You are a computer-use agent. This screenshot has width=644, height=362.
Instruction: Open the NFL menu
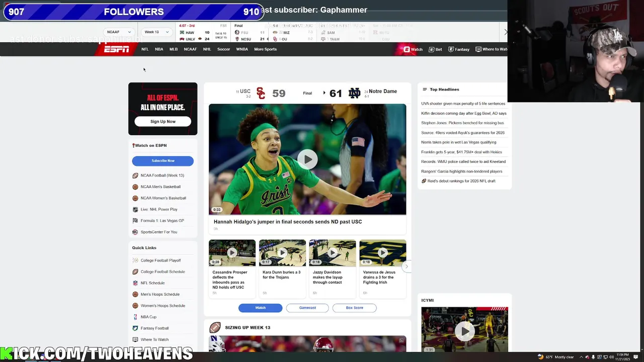[x=145, y=49]
